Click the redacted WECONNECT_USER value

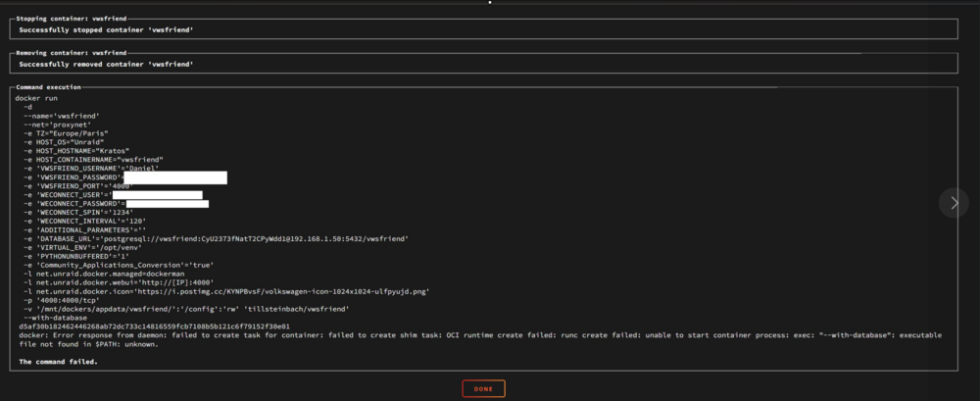[x=157, y=195]
